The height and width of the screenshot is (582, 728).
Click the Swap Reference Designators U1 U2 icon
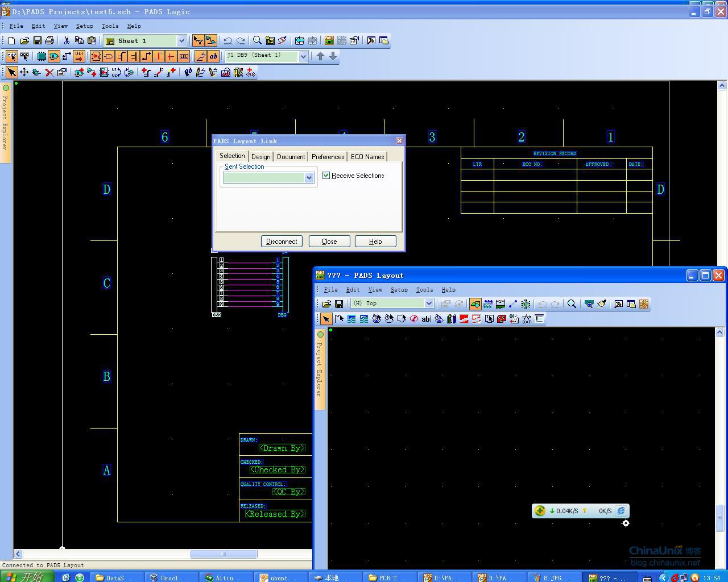(x=117, y=72)
